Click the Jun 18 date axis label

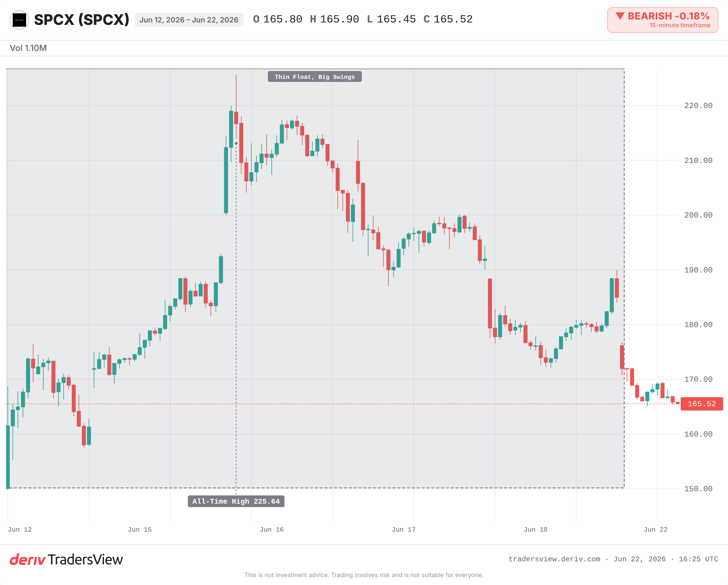[535, 529]
